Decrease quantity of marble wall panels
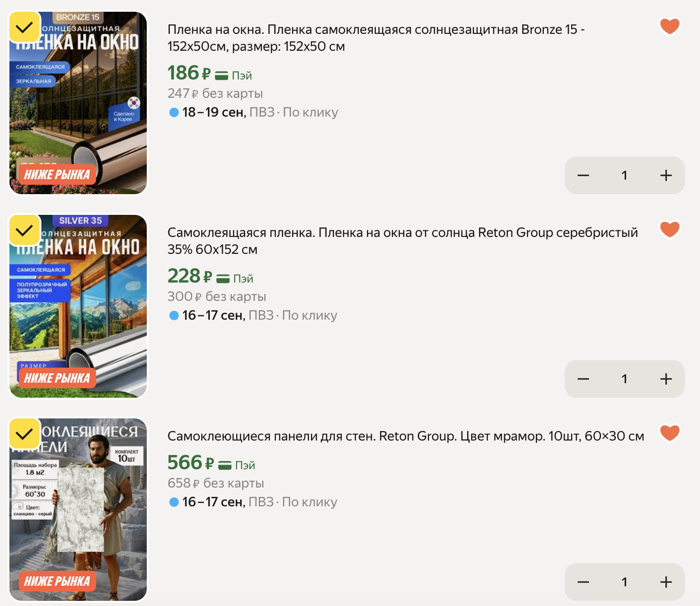700x606 pixels. tap(583, 582)
